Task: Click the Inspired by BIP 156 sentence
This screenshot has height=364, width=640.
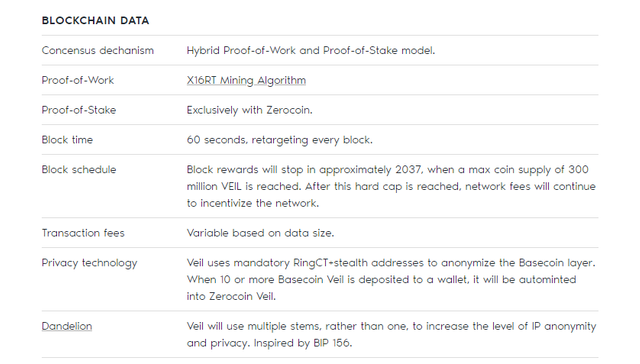Action: pyautogui.click(x=303, y=343)
